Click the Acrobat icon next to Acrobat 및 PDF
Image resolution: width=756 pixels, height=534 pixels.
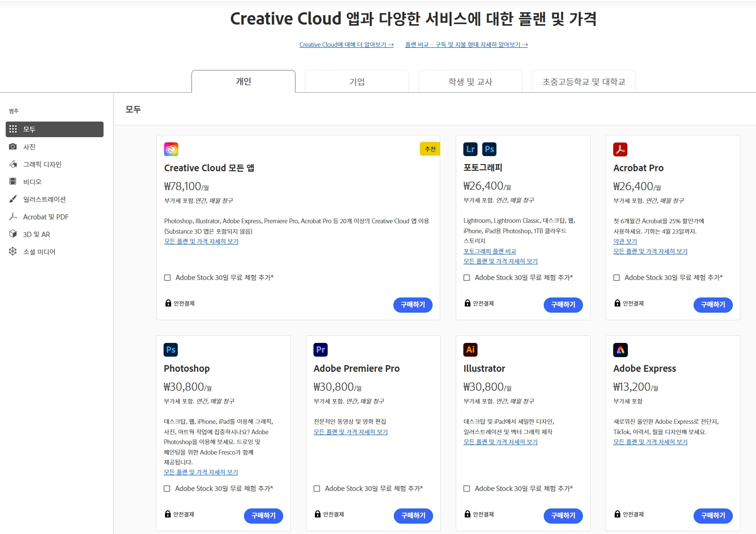pos(13,216)
